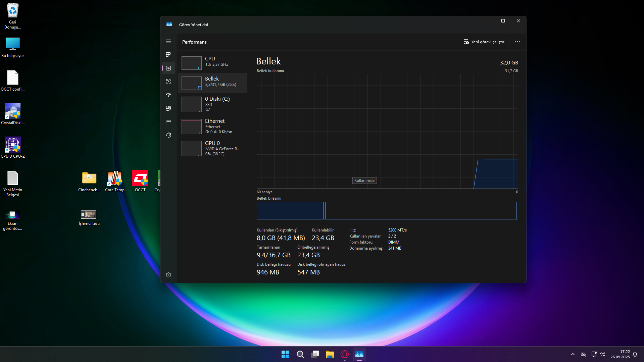Open the three-dot more options menu
The width and height of the screenshot is (644, 362).
517,42
